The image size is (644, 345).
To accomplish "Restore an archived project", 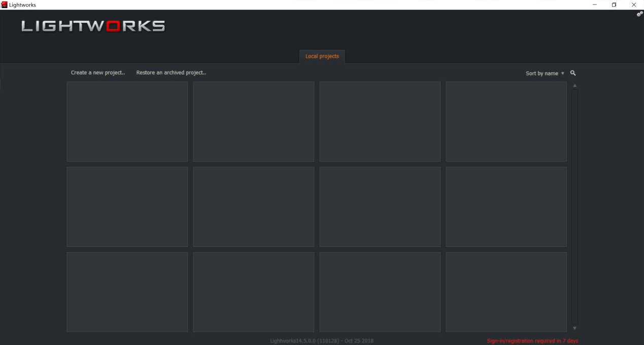I will 171,72.
